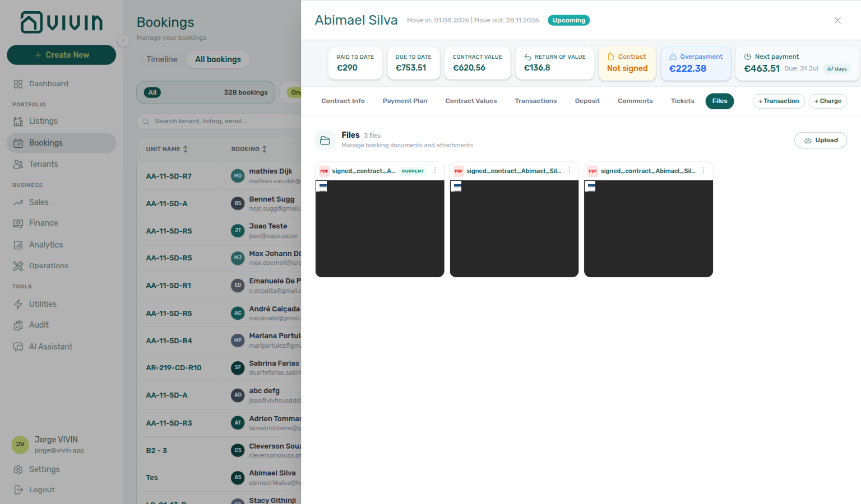
Task: Close the Abimael Silva booking panel
Action: point(837,20)
